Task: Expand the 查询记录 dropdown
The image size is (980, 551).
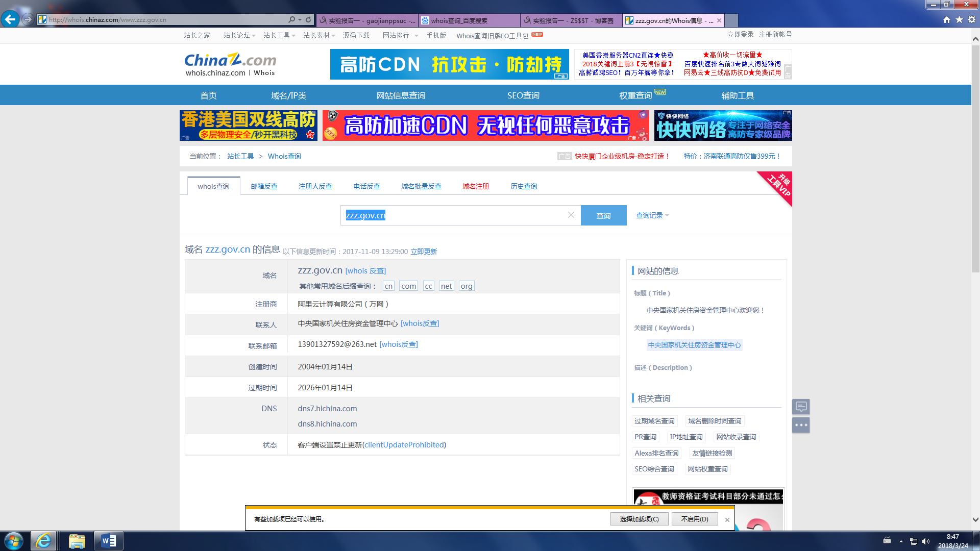Action: [x=652, y=215]
